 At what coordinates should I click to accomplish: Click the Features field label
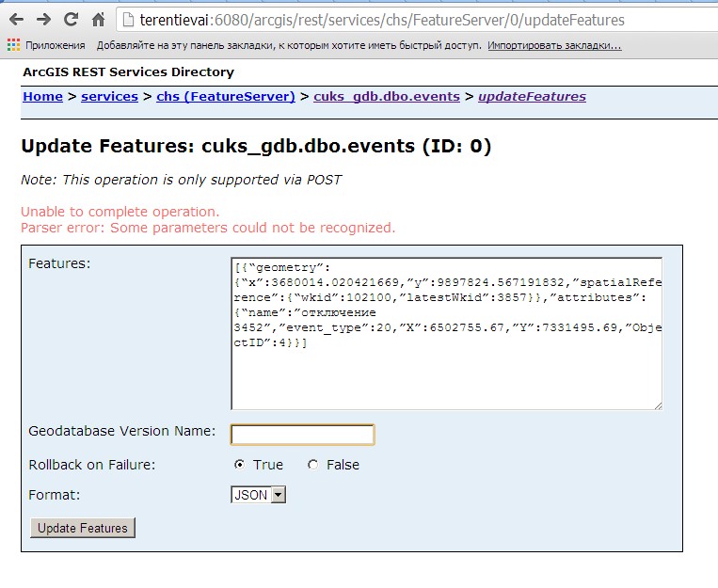pyautogui.click(x=59, y=263)
